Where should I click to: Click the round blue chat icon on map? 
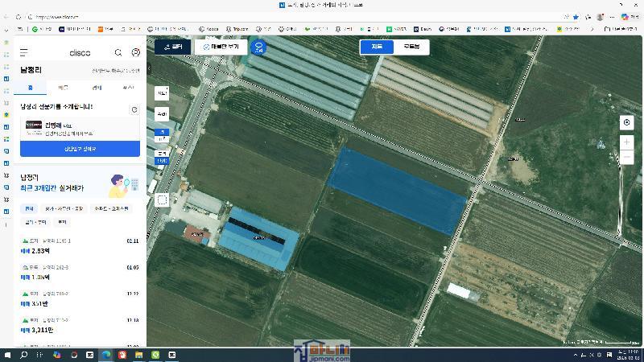258,47
